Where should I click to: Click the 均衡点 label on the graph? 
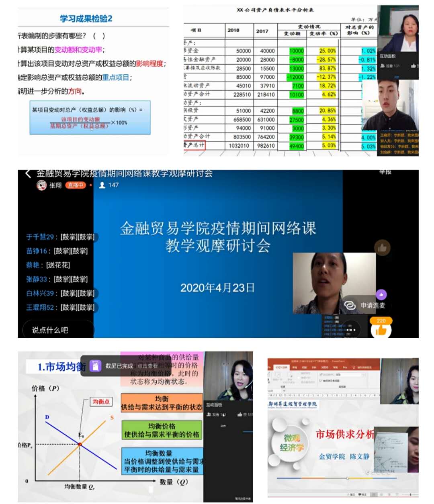[100, 402]
